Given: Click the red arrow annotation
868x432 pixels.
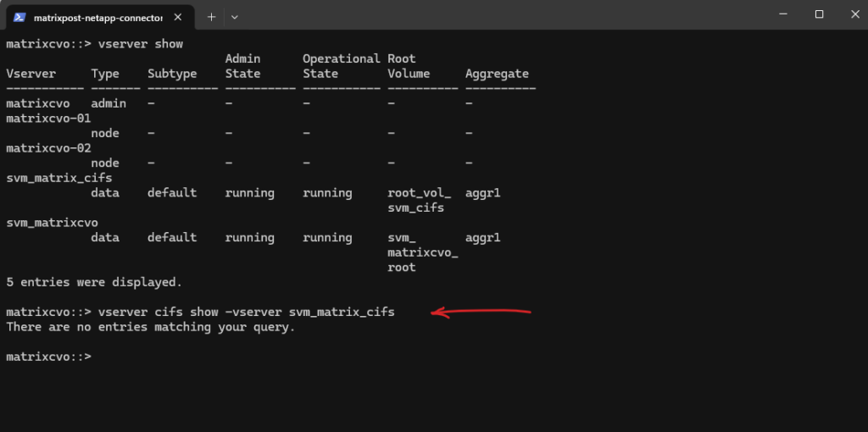Looking at the screenshot, I should [x=481, y=313].
